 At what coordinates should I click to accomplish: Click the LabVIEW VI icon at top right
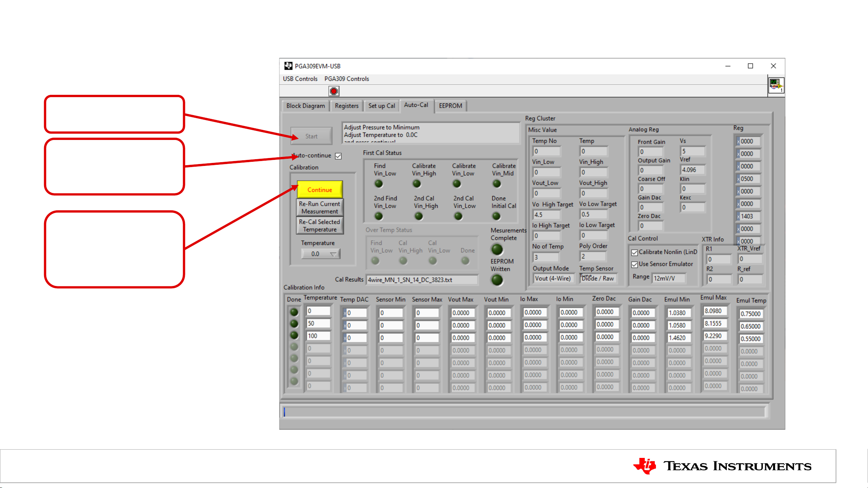point(776,86)
